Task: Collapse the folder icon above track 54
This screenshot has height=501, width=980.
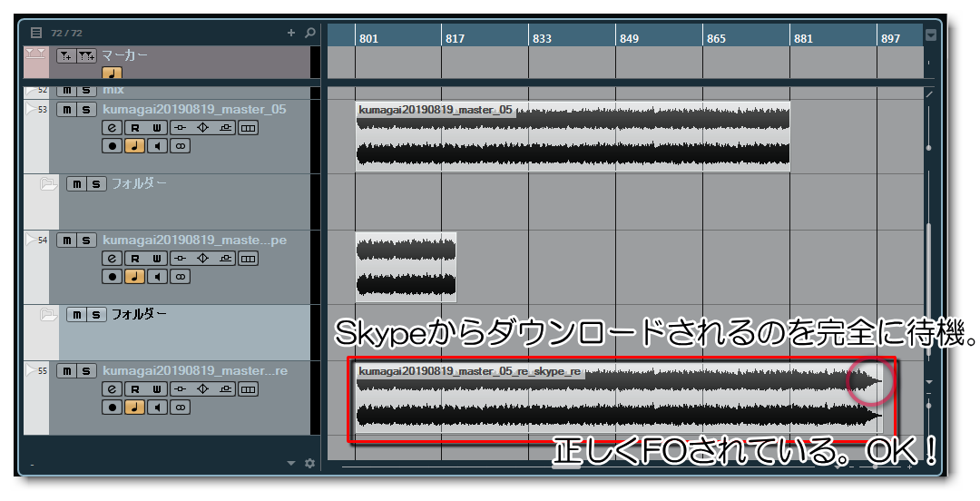Action: pos(48,184)
